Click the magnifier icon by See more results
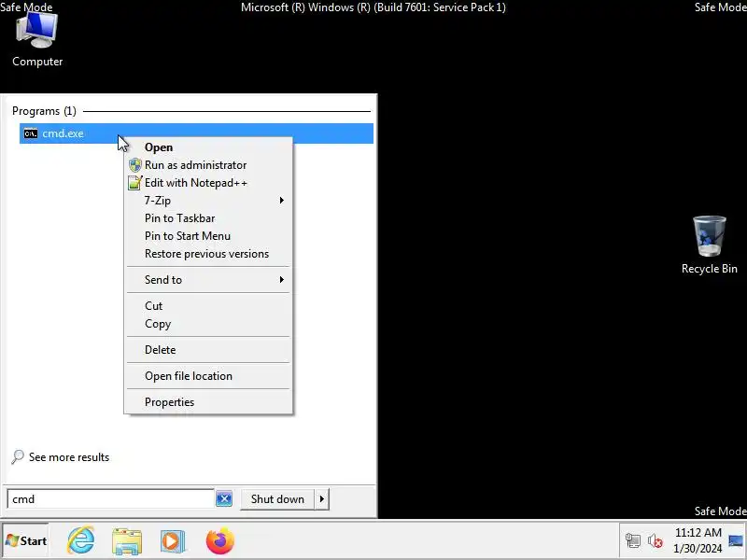 [18, 457]
